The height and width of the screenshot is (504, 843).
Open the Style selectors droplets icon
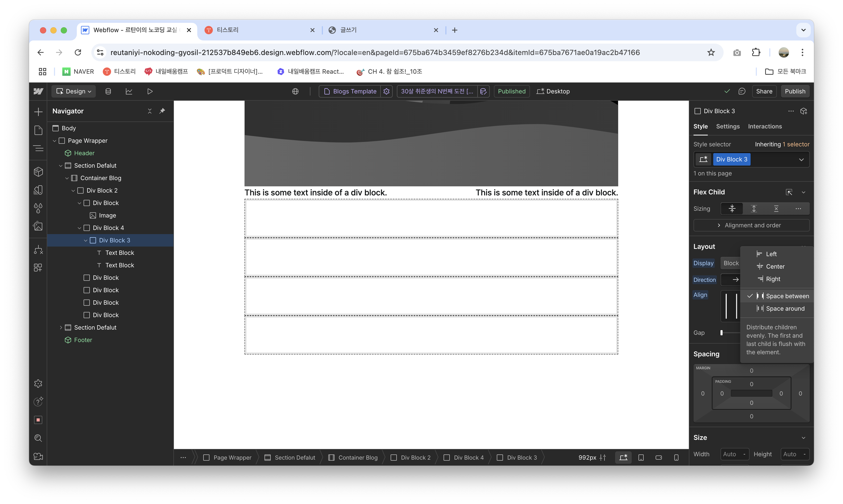pyautogui.click(x=38, y=208)
